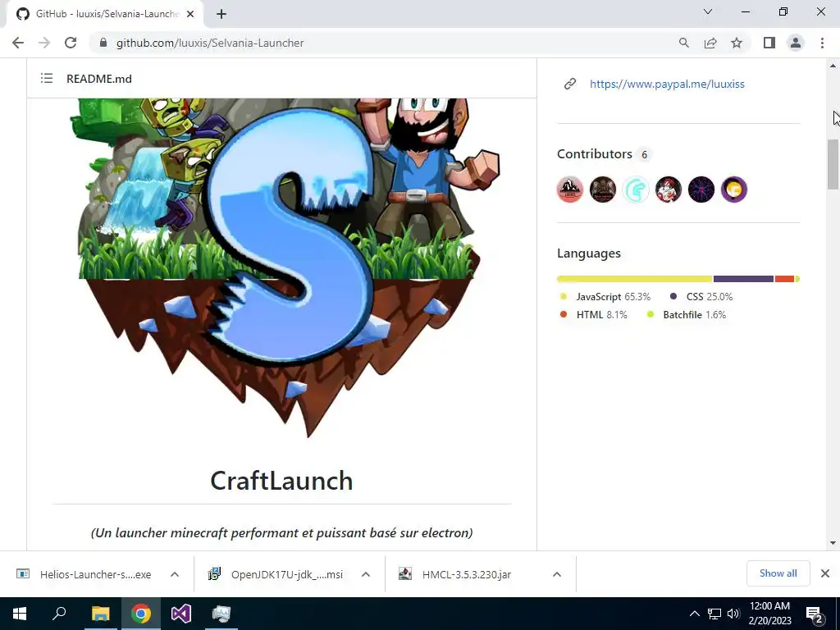Viewport: 840px width, 630px height.
Task: Share this page via the share icon
Action: click(710, 43)
